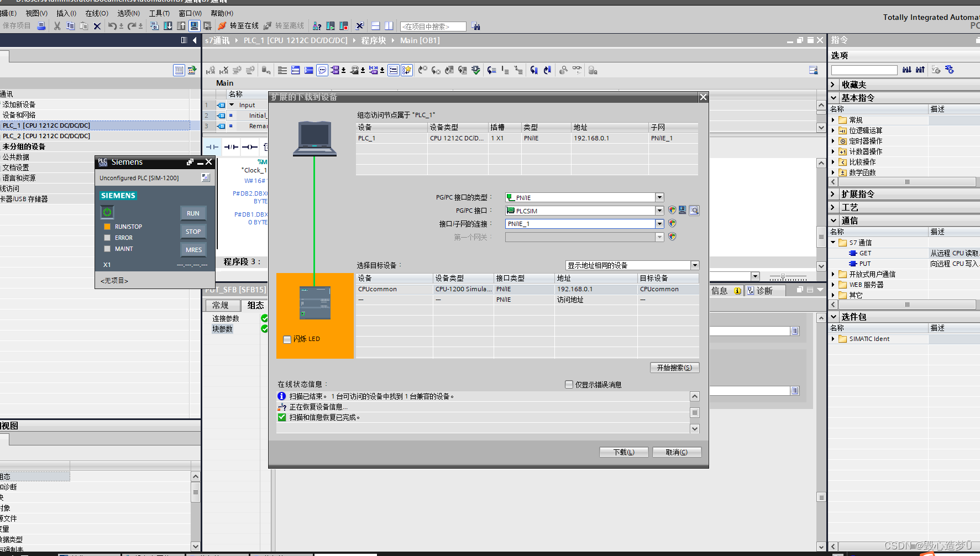Click the normally open contact symbol
Image resolution: width=980 pixels, height=556 pixels.
coord(212,147)
